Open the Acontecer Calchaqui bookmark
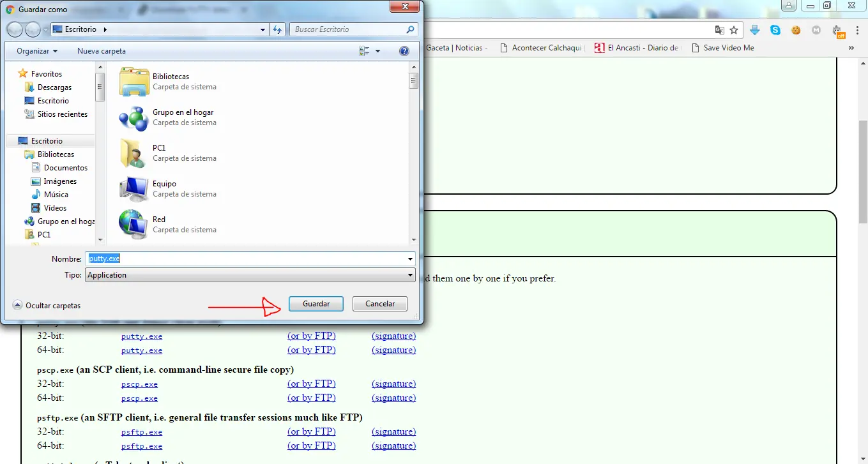 coord(541,48)
